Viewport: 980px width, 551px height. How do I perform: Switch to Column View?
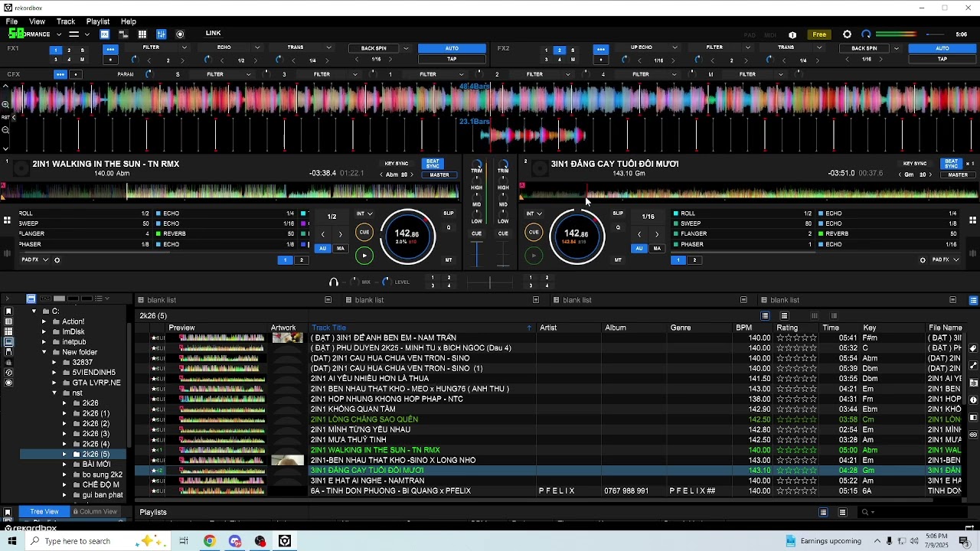click(95, 511)
